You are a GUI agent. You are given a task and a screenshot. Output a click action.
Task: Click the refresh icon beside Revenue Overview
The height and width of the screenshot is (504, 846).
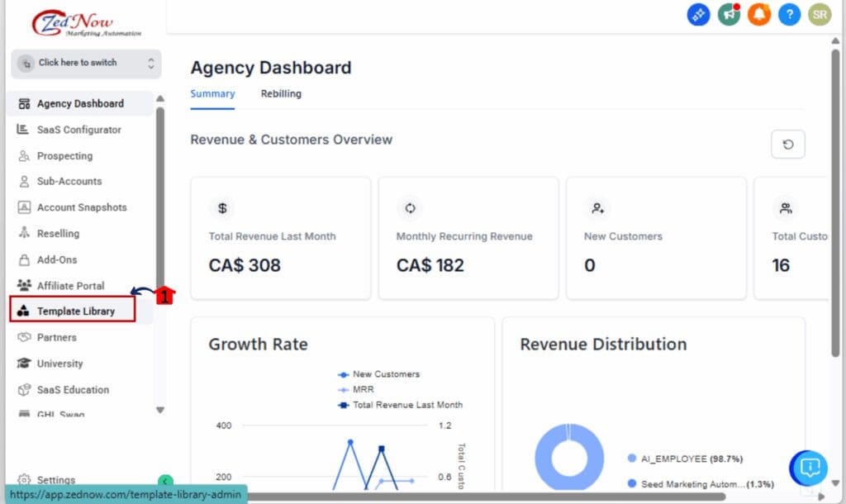[x=787, y=145]
